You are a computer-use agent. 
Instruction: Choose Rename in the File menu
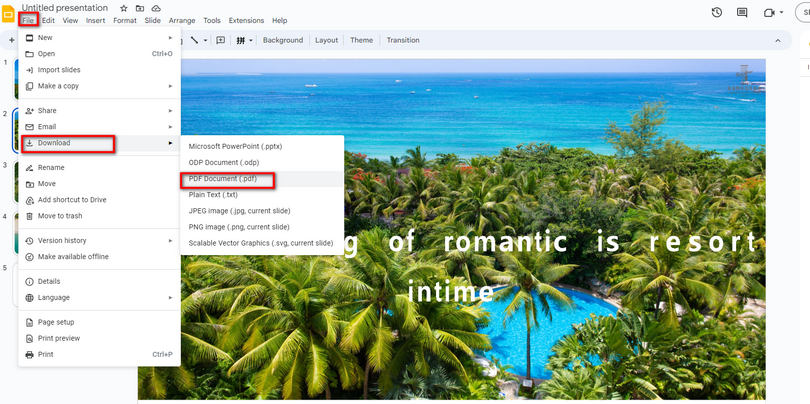tap(99, 167)
